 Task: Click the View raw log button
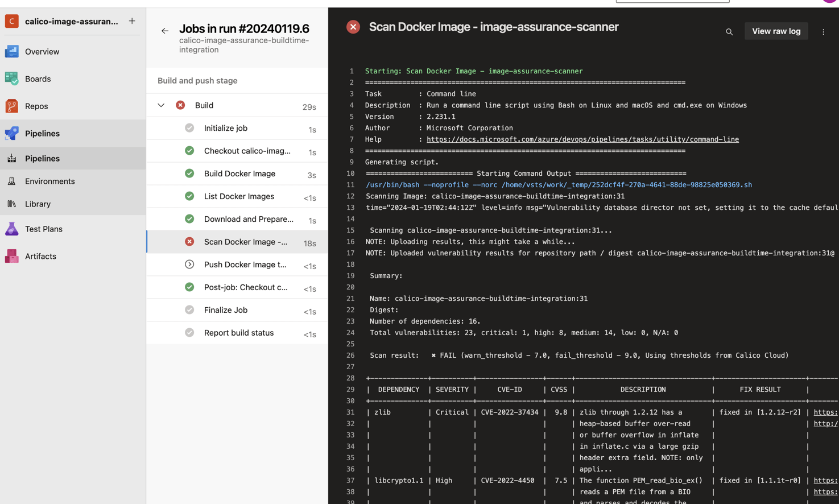click(776, 31)
